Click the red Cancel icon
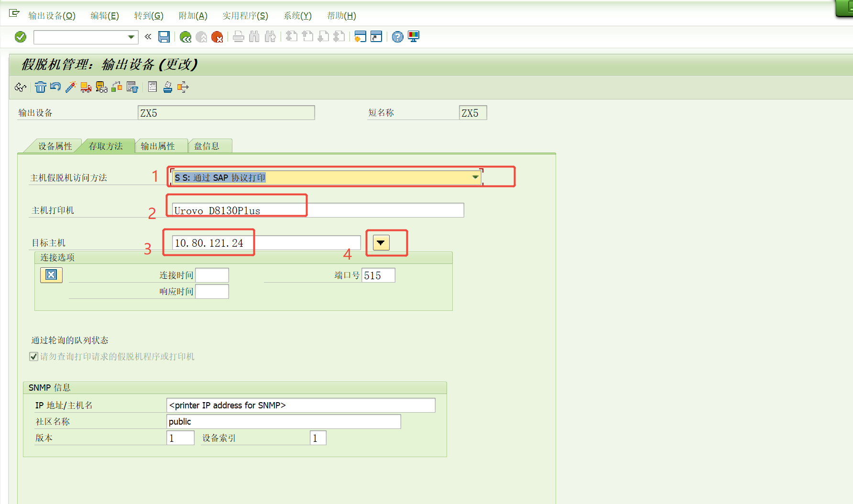This screenshot has width=853, height=504. point(217,37)
